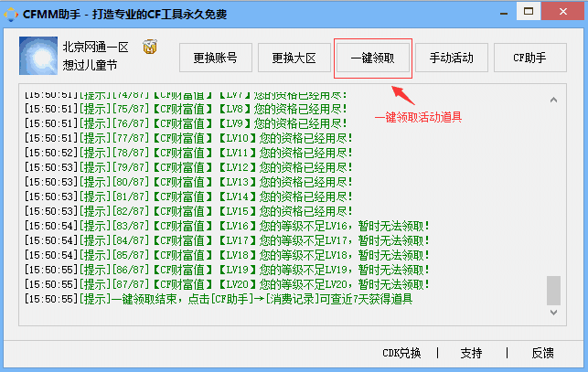
Task: Click the 更换大区 button
Action: [294, 58]
